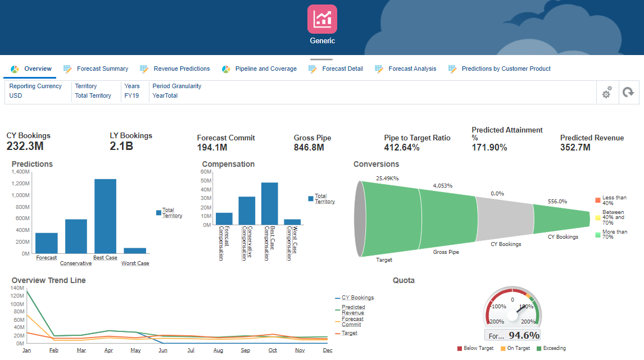Viewport: 644px width, 360px height.
Task: Click the Revenue Predictions form icon
Action: pos(144,69)
